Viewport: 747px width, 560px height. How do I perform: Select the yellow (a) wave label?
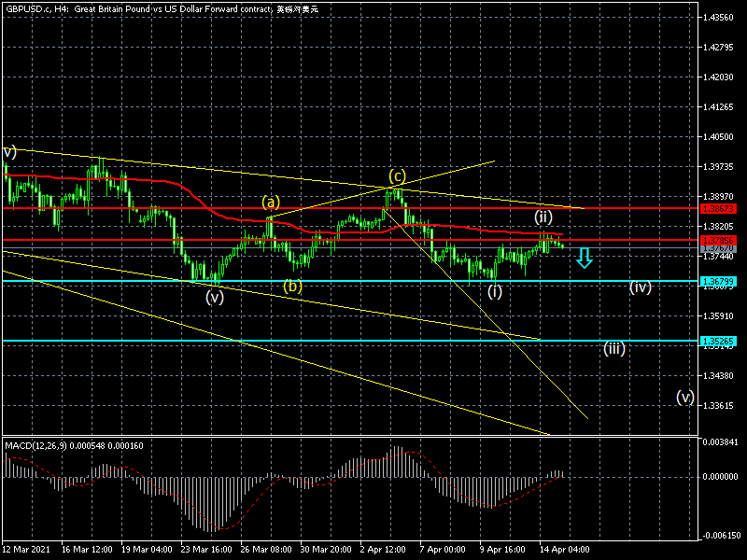[x=271, y=202]
